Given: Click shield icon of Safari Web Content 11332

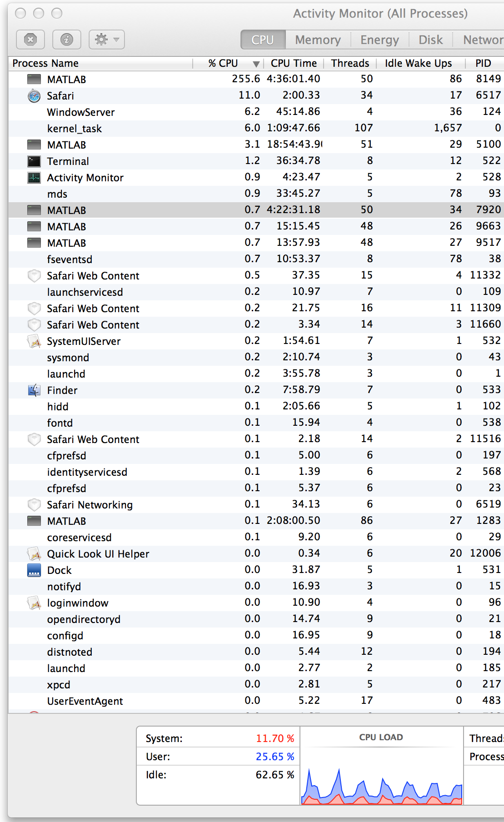Looking at the screenshot, I should pyautogui.click(x=34, y=276).
